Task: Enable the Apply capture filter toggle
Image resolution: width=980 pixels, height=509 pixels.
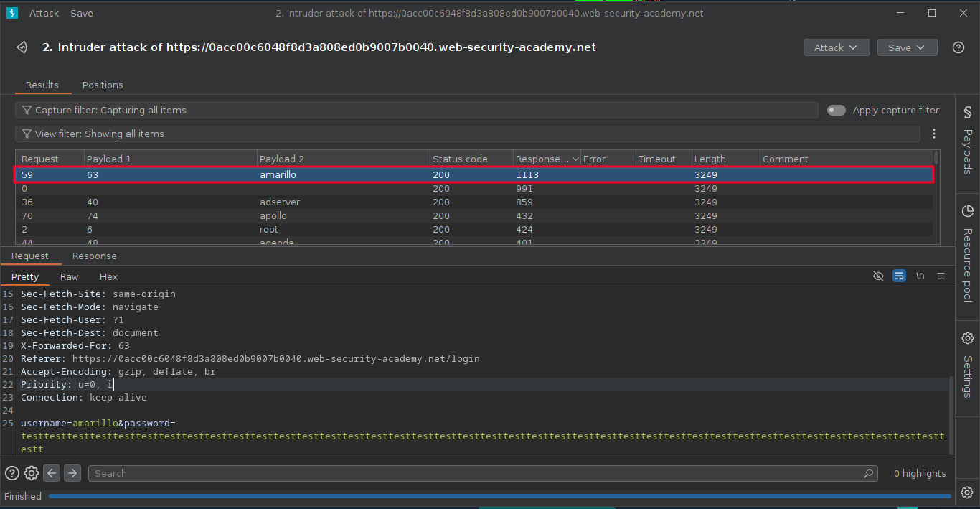Action: coord(837,110)
